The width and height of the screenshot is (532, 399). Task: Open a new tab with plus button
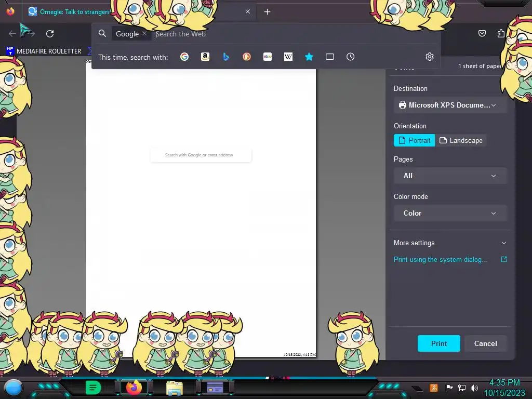pos(268,12)
